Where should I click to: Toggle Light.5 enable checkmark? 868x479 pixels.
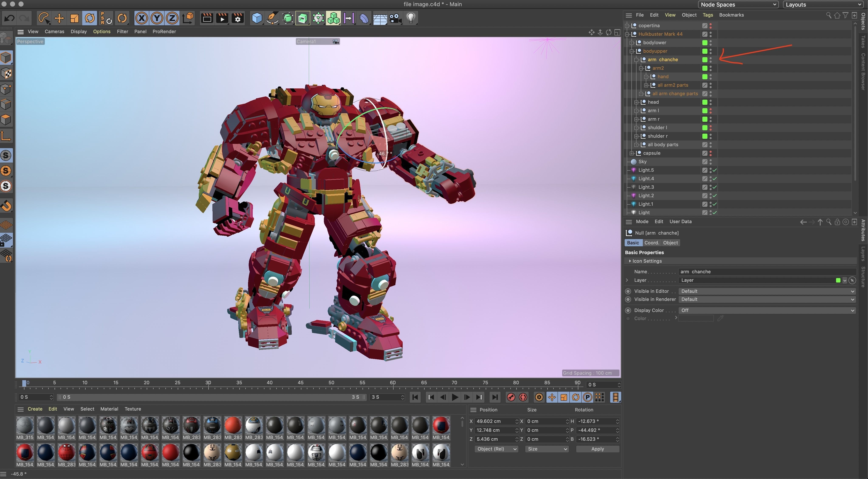pyautogui.click(x=715, y=170)
